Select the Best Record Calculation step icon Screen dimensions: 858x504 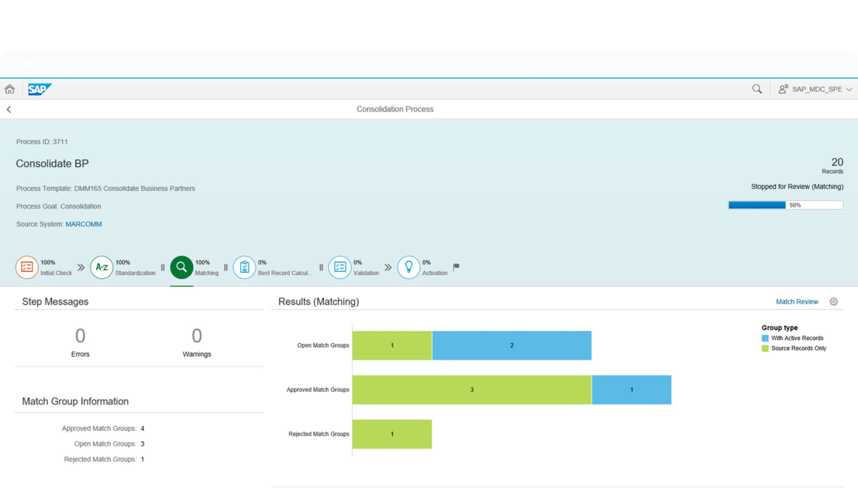pos(244,267)
